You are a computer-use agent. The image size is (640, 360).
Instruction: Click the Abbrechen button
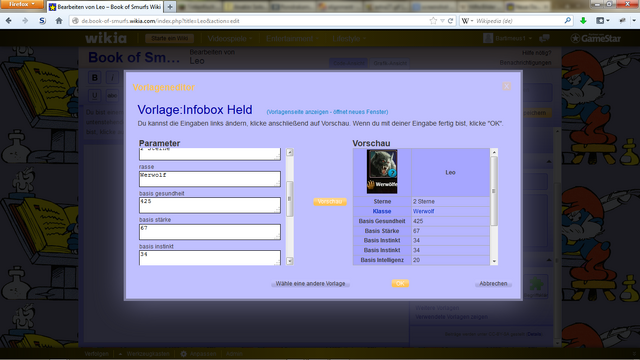(x=493, y=283)
